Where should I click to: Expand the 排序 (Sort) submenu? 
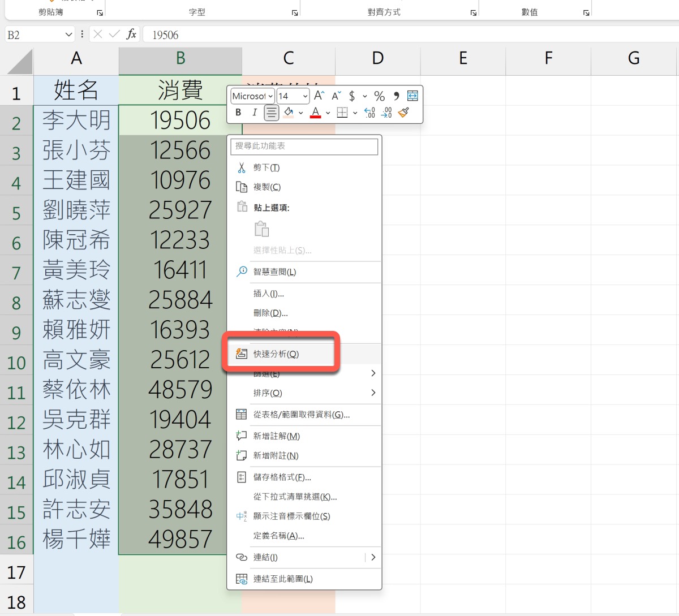[x=373, y=393]
